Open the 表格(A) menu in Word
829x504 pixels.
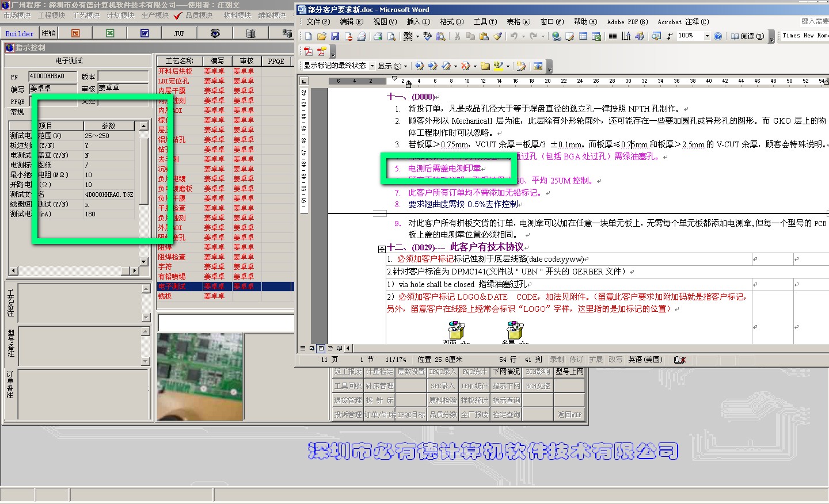point(518,22)
